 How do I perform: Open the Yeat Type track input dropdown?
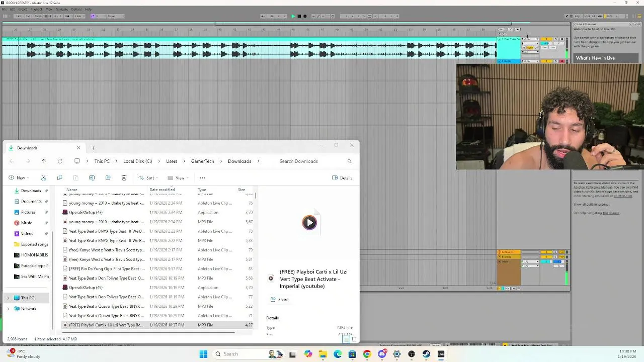pyautogui.click(x=530, y=39)
